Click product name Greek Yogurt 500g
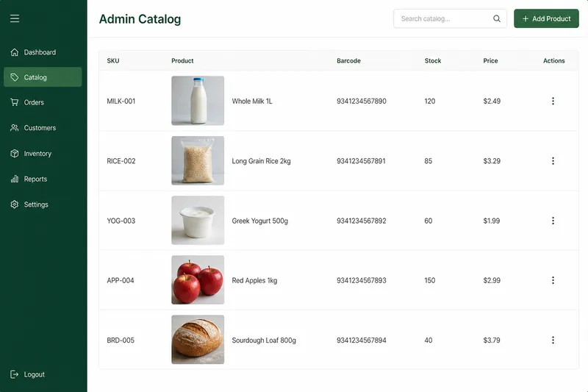 pos(260,221)
